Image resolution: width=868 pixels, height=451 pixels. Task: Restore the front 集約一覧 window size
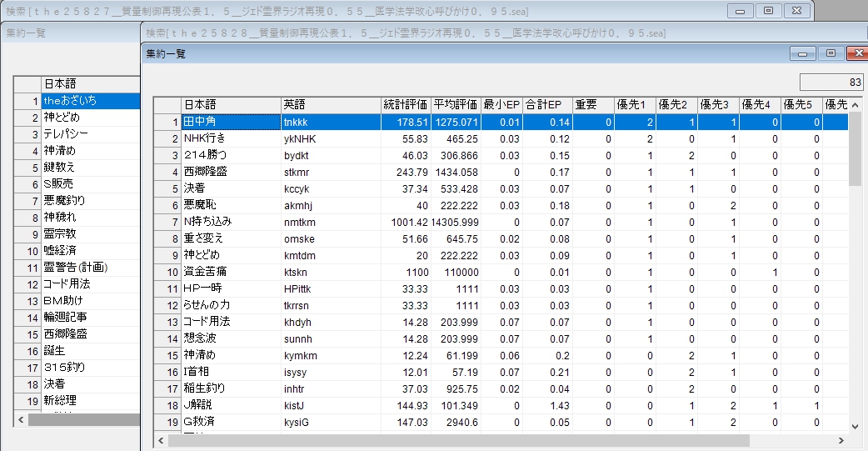[830, 53]
